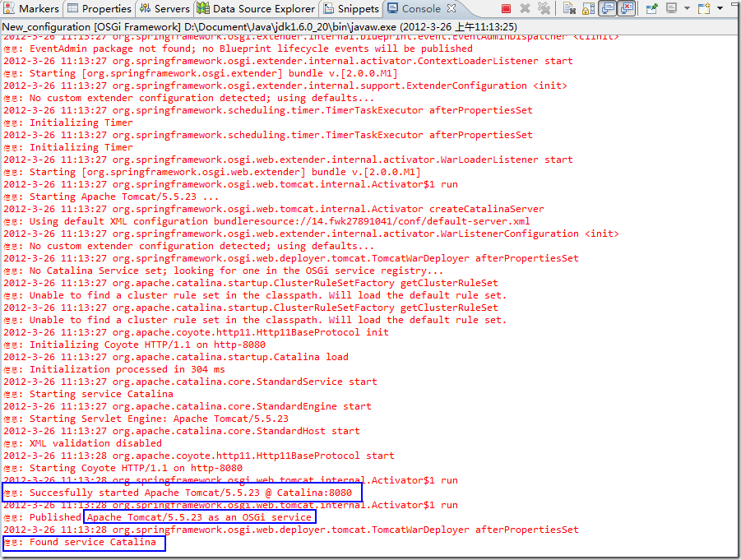Toggle show console when standard error changes
741x560 pixels.
[x=627, y=8]
